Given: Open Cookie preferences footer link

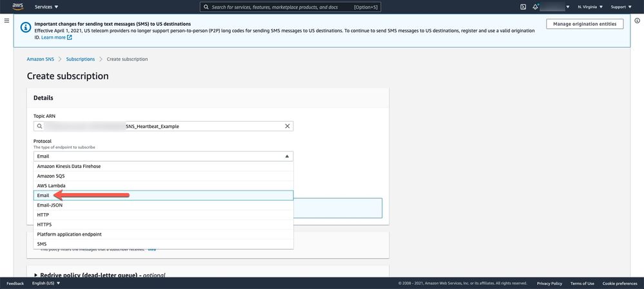Looking at the screenshot, I should [620, 283].
